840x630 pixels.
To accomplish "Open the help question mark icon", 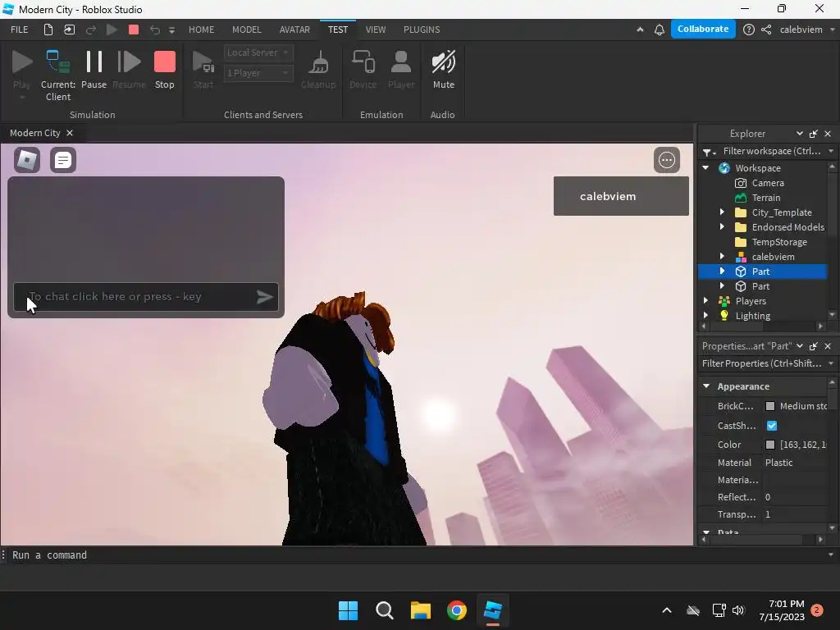I will 748,30.
